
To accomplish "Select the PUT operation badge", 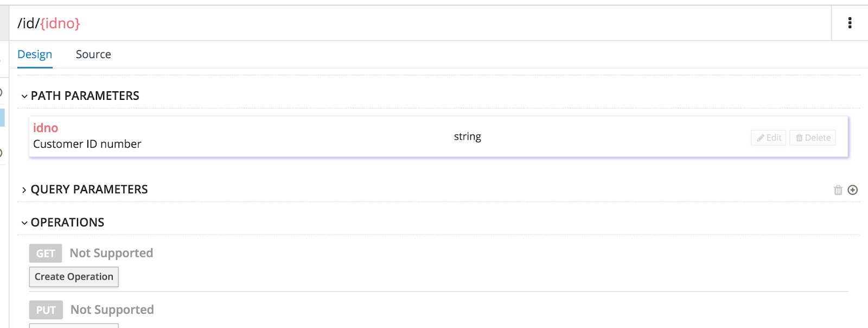I will coord(46,310).
